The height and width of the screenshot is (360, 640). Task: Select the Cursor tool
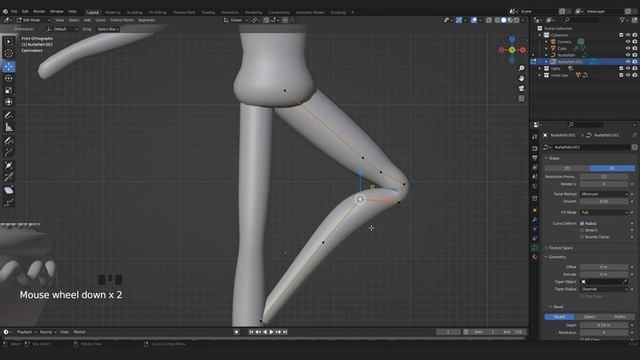pos(9,53)
